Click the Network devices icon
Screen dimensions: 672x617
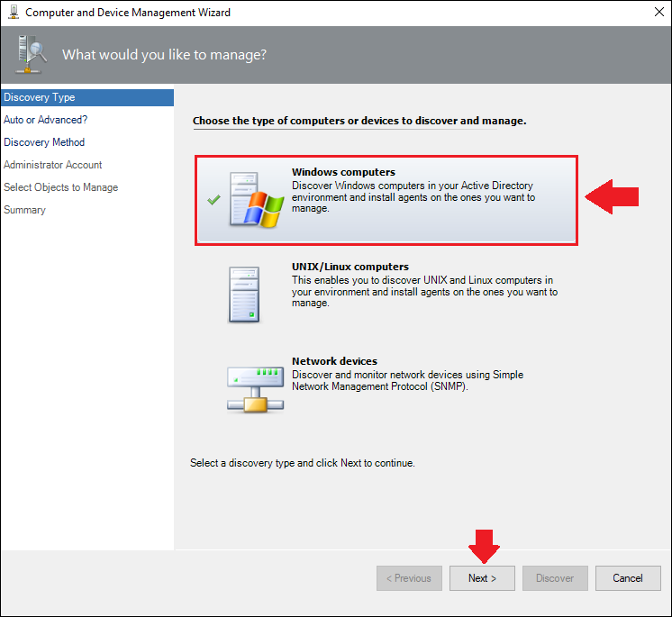(255, 389)
